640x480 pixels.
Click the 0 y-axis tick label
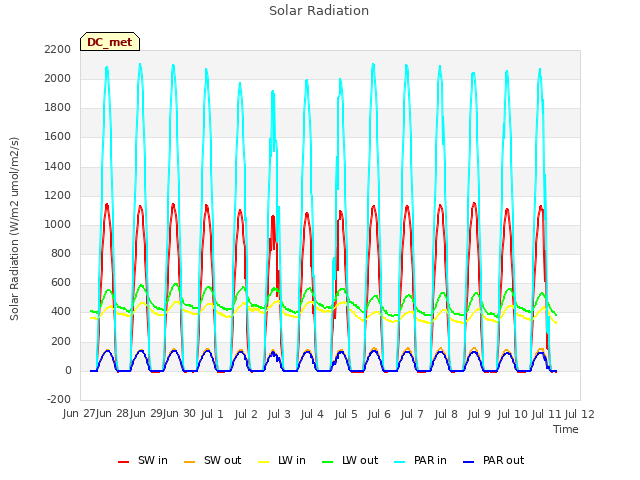point(68,371)
